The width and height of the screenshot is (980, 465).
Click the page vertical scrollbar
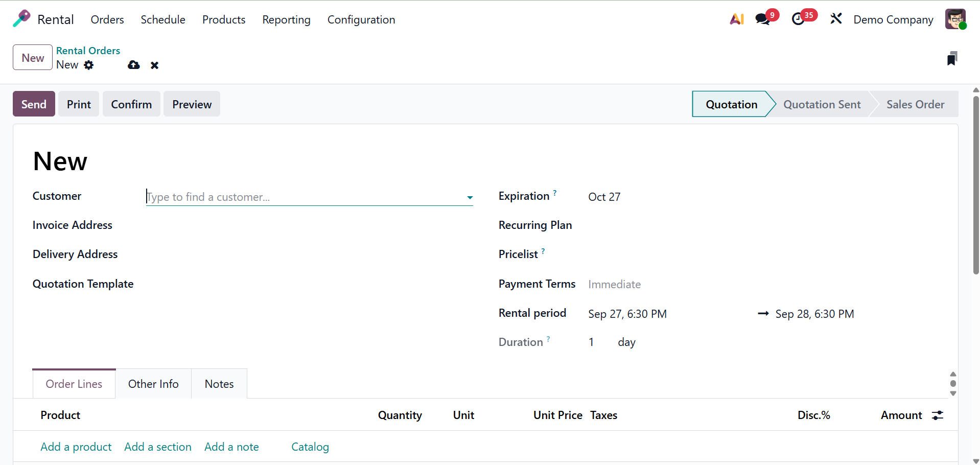[975, 184]
